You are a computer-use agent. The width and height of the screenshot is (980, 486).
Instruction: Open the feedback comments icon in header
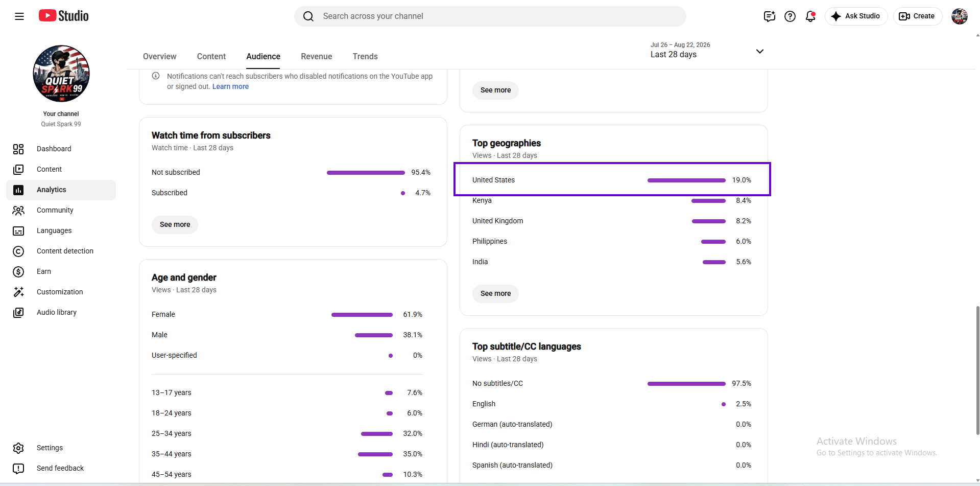click(x=770, y=16)
